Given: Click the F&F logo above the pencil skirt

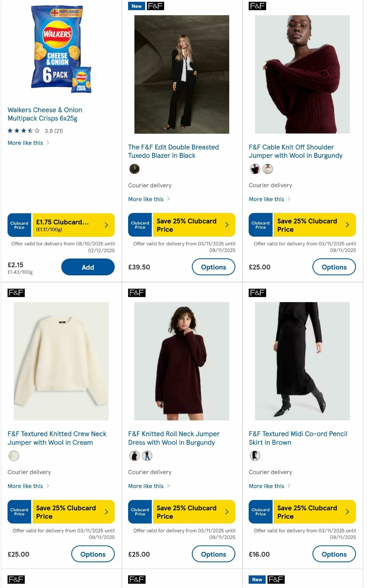Looking at the screenshot, I should [258, 292].
